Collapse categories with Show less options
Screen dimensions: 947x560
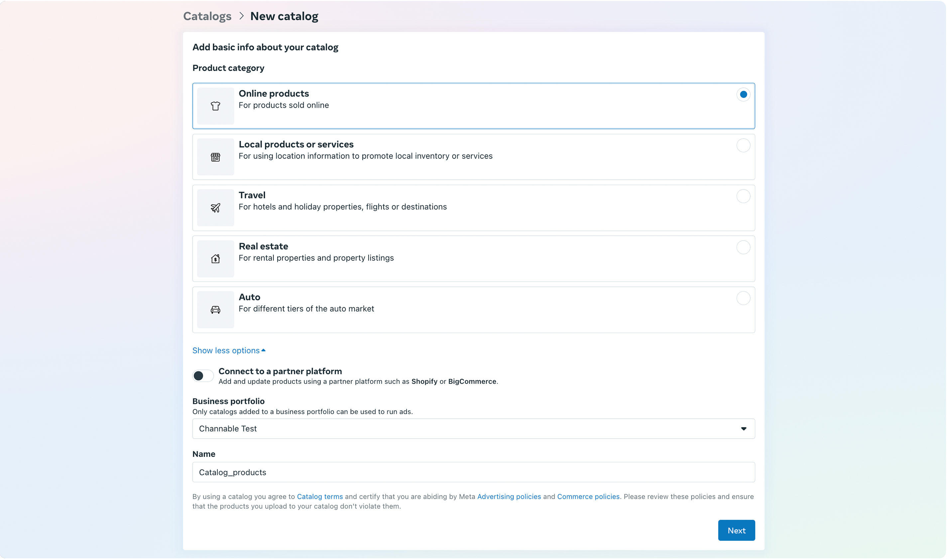228,351
